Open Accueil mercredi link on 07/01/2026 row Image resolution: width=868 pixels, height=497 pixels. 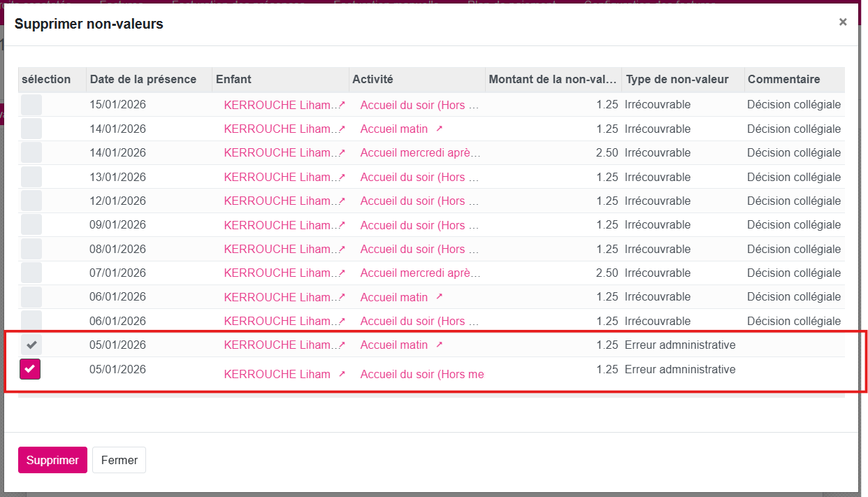click(419, 273)
